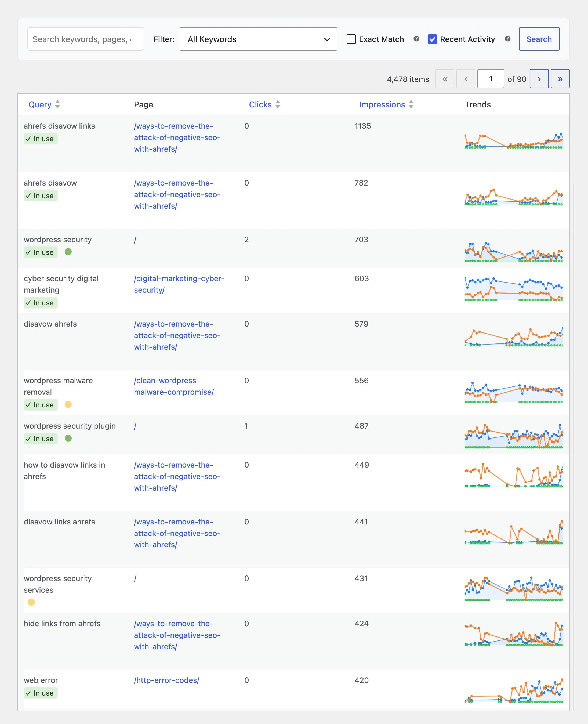Sort the table by Clicks column
This screenshot has width=588, height=724.
tap(260, 104)
